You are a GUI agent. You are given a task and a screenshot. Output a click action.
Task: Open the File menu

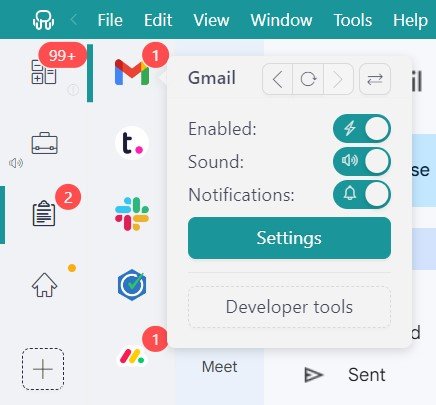pyautogui.click(x=110, y=20)
